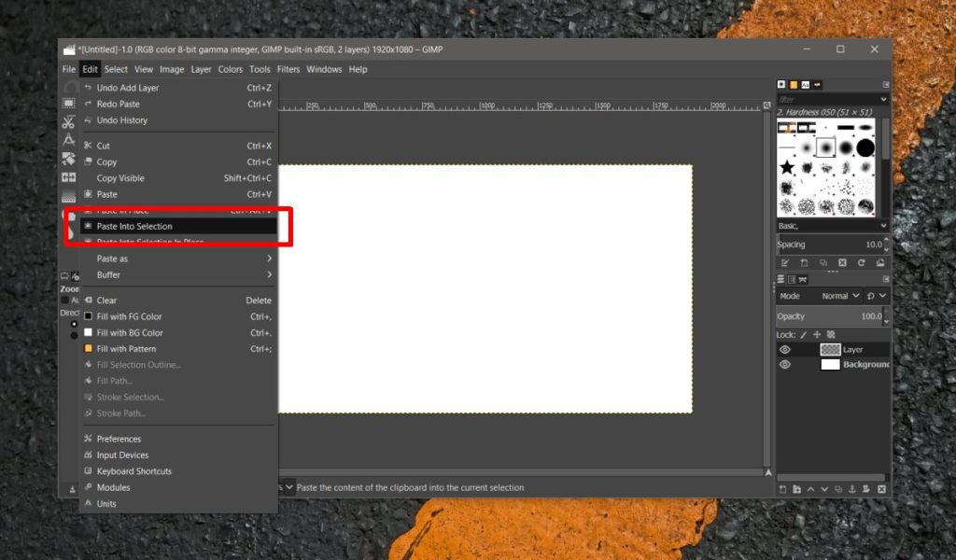
Task: Open the Edit brush icon in Brushes panel
Action: (x=785, y=263)
